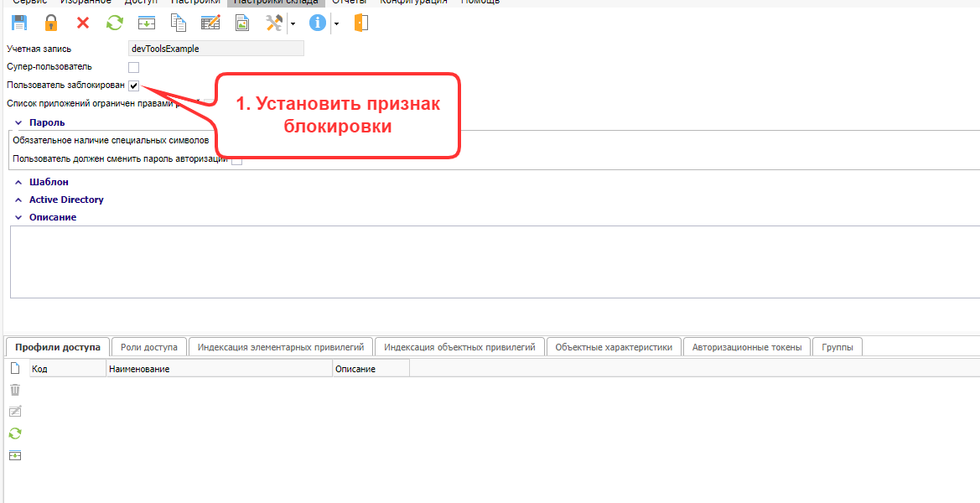Click the blue floppy disk Save icon

click(x=19, y=23)
